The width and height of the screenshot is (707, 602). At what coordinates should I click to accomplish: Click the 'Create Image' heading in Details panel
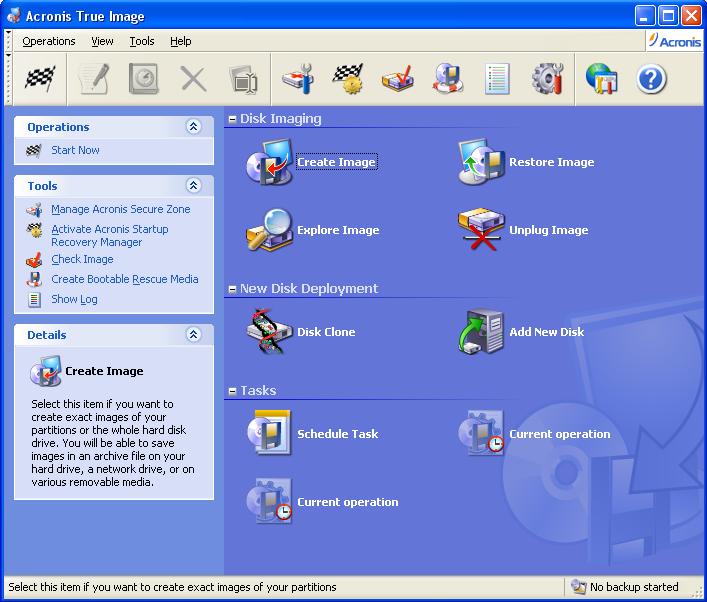coord(104,371)
